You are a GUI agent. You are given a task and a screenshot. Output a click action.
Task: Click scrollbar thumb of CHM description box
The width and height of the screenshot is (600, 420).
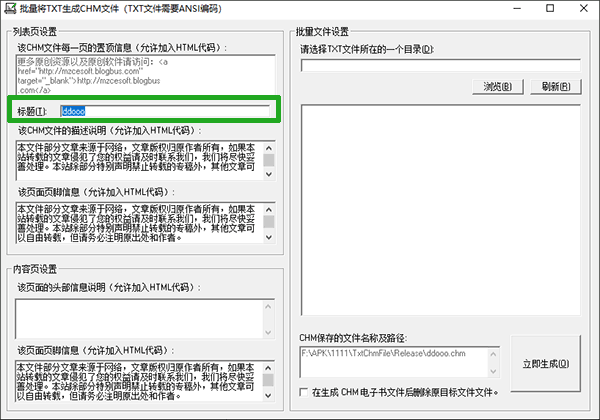coord(269,160)
